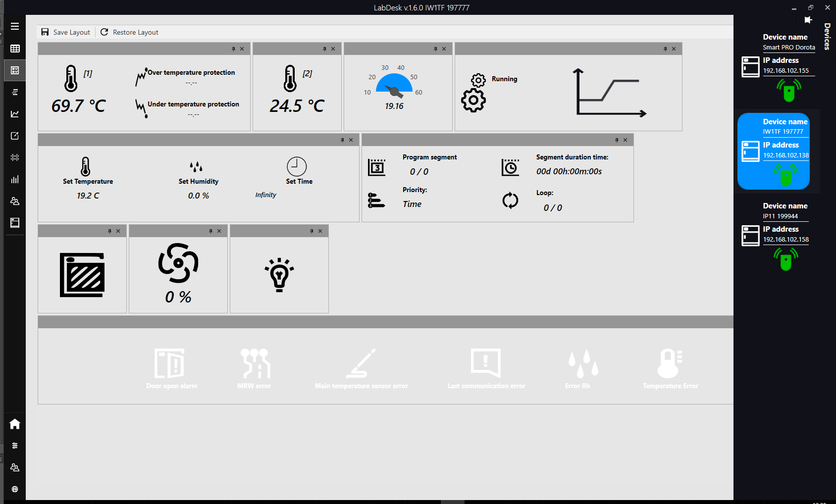Open the table grid view in sidebar
The image size is (836, 504).
[x=15, y=49]
